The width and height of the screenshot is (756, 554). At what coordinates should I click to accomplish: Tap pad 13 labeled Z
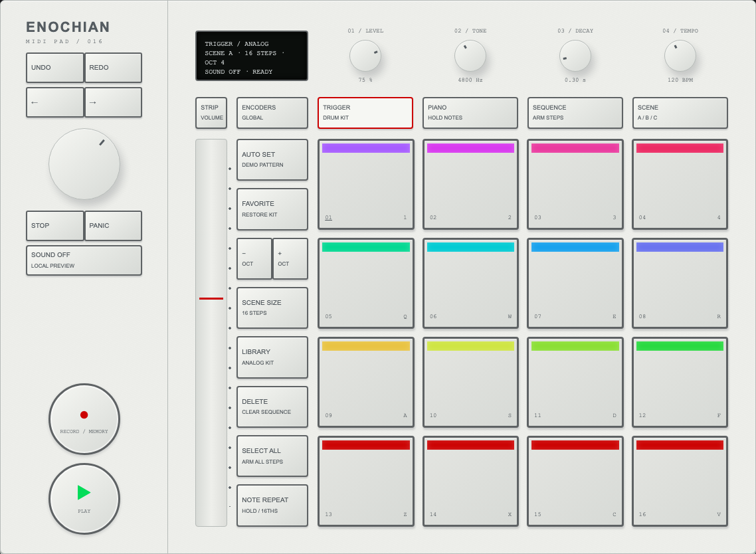[x=366, y=481]
